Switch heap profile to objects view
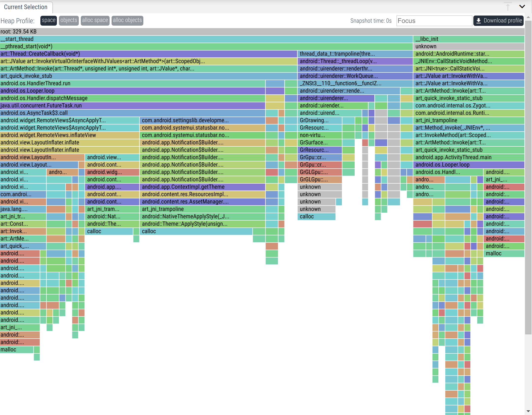Image resolution: width=532 pixels, height=415 pixels. click(x=69, y=20)
